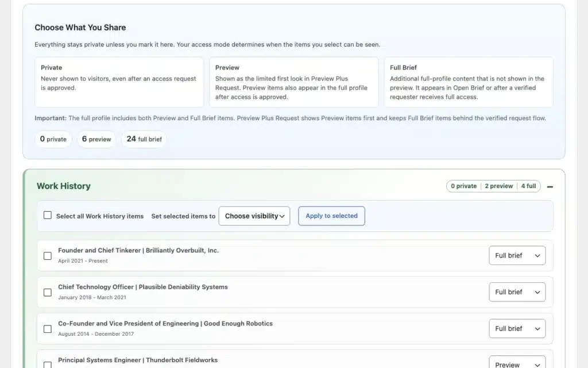Click the 'April 2021 - Present' date text

pyautogui.click(x=83, y=261)
